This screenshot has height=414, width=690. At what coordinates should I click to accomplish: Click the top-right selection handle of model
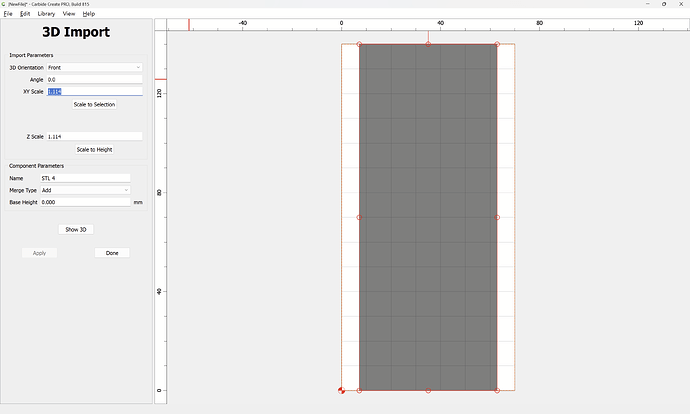[x=497, y=44]
